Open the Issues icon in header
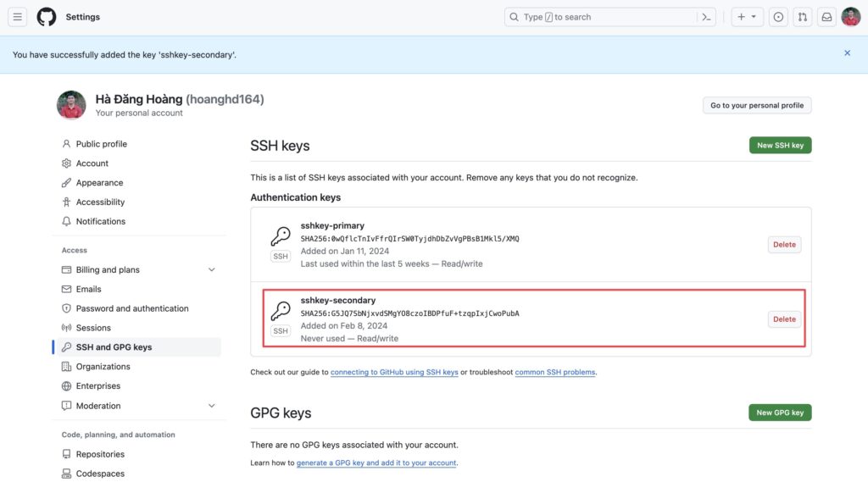The image size is (868, 482). pyautogui.click(x=778, y=17)
